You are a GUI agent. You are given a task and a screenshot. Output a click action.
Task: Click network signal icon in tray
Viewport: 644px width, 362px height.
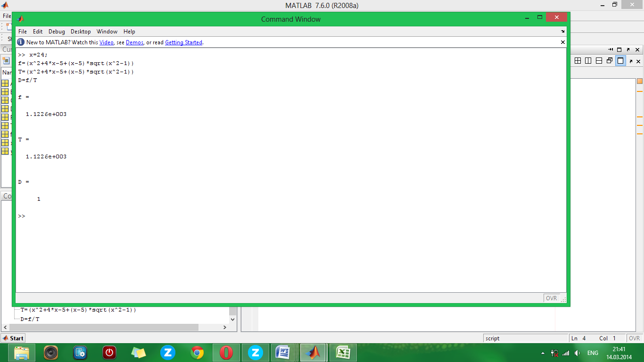point(566,353)
